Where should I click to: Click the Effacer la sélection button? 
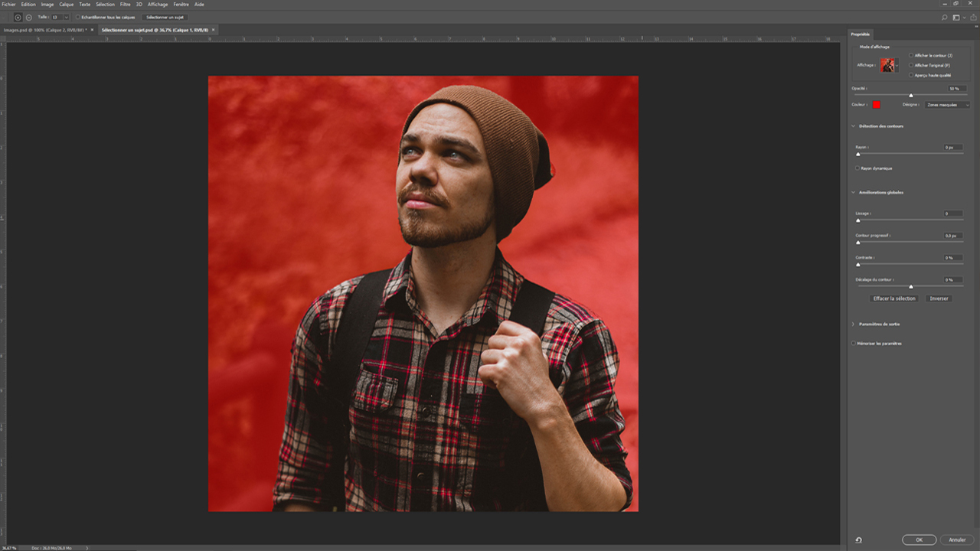tap(894, 298)
